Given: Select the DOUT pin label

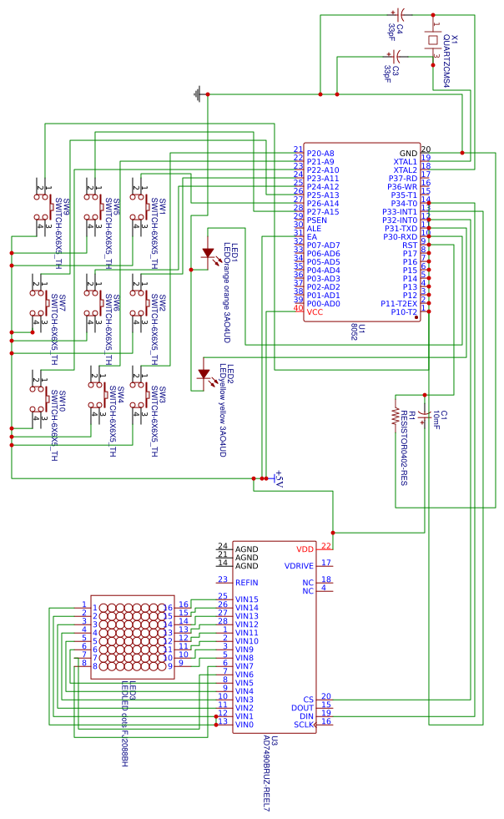Looking at the screenshot, I should pos(303,708).
